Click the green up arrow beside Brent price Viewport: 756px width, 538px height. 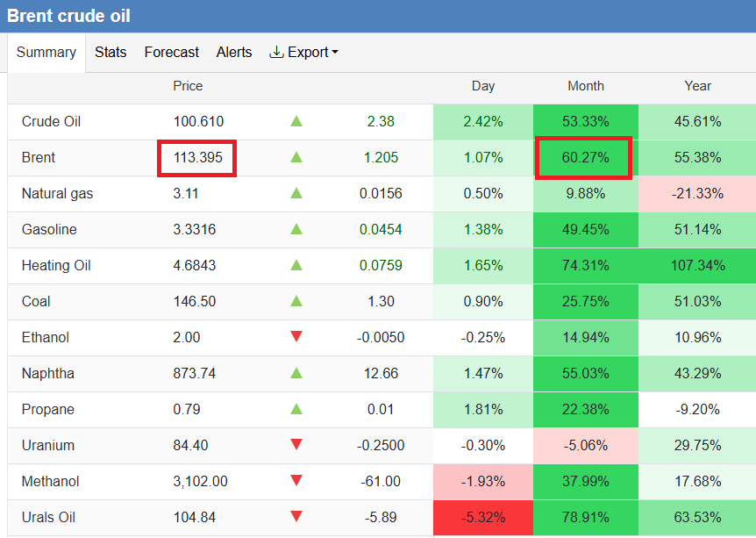click(296, 158)
